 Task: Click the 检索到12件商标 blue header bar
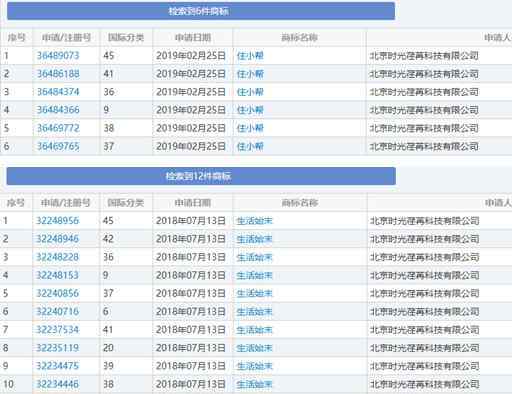pos(201,176)
